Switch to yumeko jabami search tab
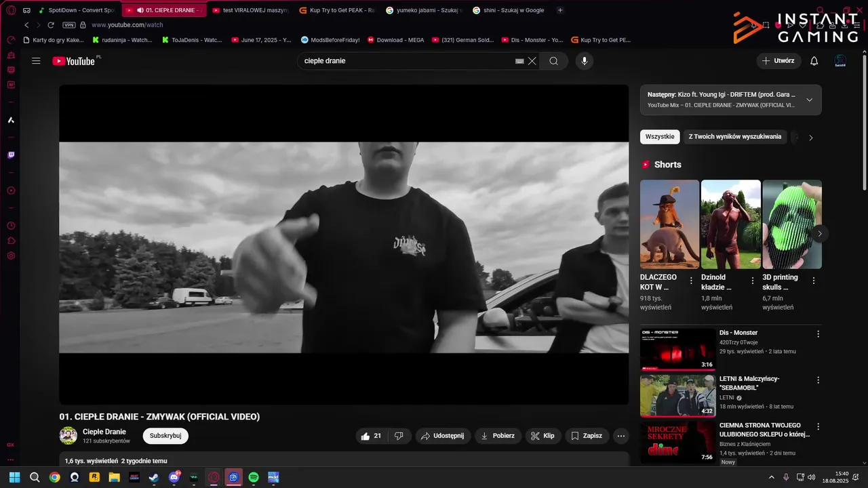The image size is (868, 488). (424, 10)
